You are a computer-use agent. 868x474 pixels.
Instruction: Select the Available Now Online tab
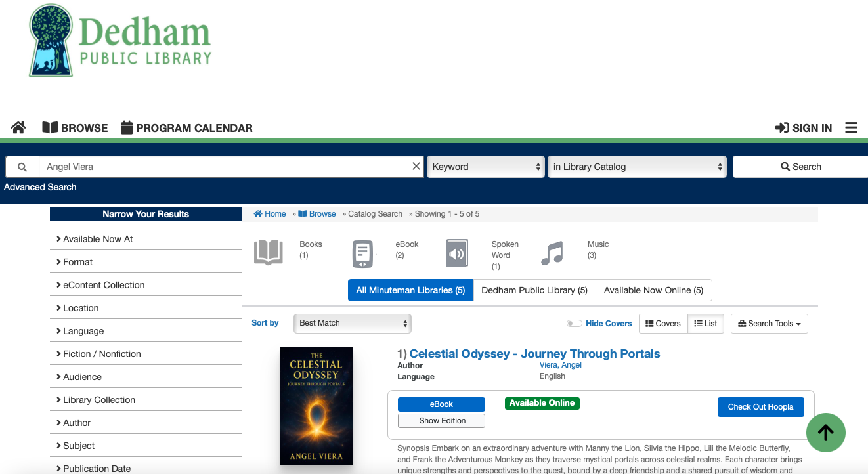pyautogui.click(x=653, y=290)
